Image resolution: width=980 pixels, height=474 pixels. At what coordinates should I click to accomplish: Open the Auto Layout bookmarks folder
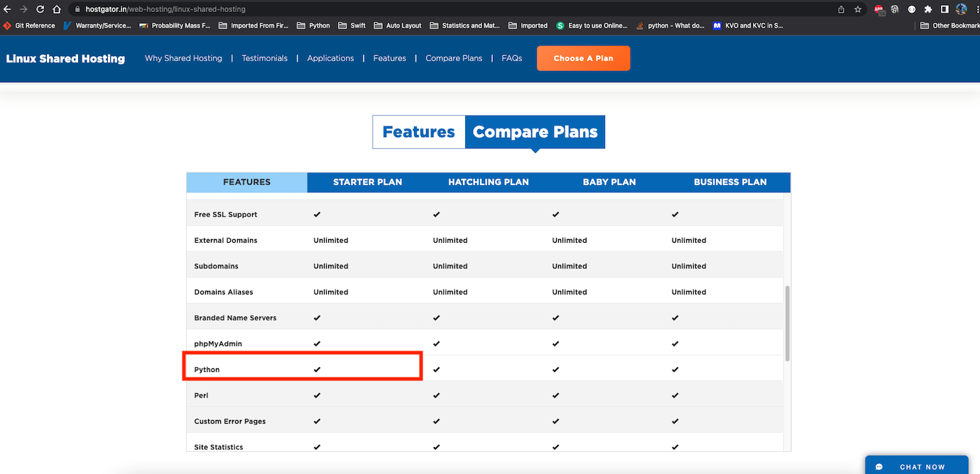(x=397, y=26)
